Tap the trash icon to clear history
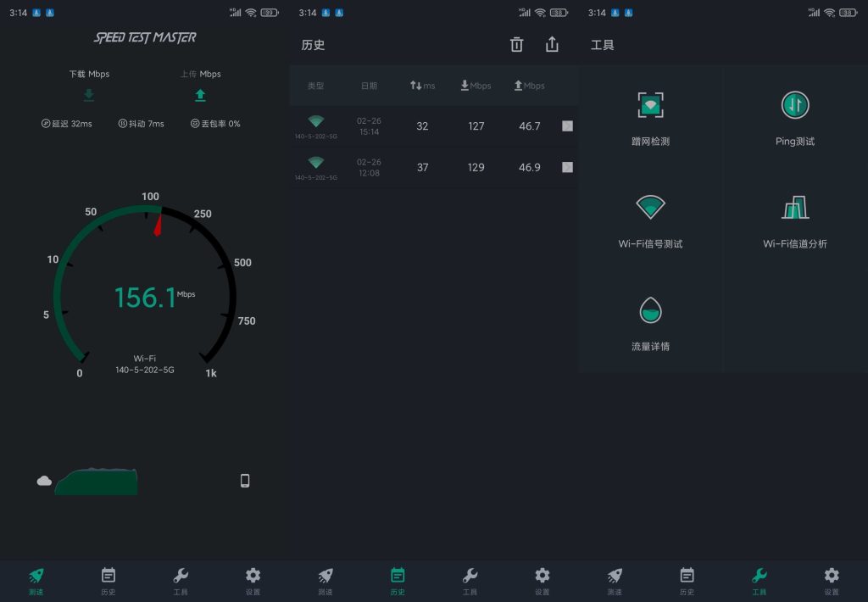868x602 pixels. tap(517, 44)
